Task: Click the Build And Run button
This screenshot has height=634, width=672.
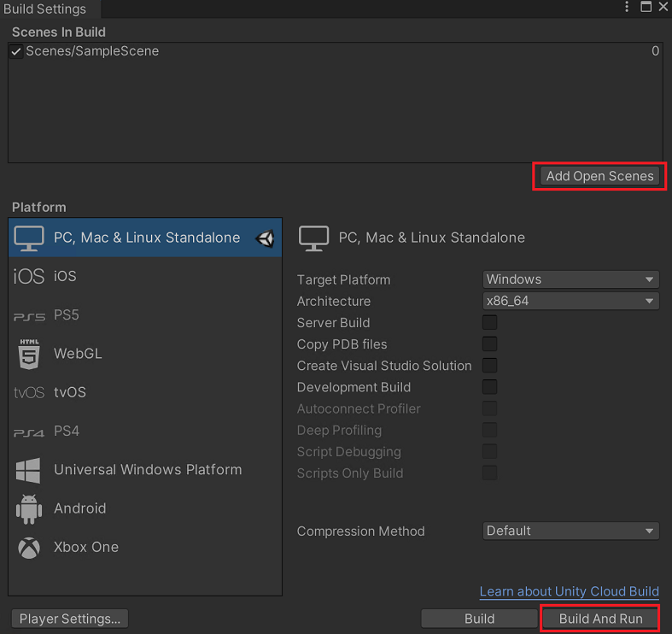Action: click(600, 619)
